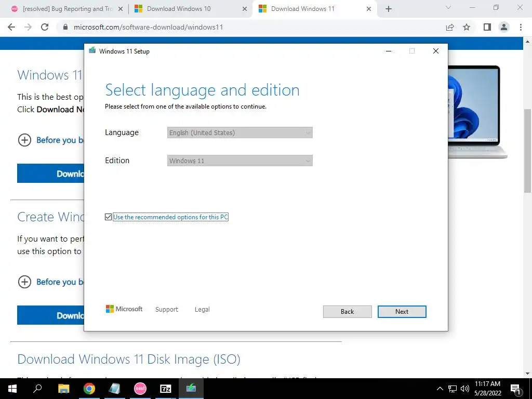
Task: Click the 'Select language and edition' heading
Action: click(x=203, y=90)
